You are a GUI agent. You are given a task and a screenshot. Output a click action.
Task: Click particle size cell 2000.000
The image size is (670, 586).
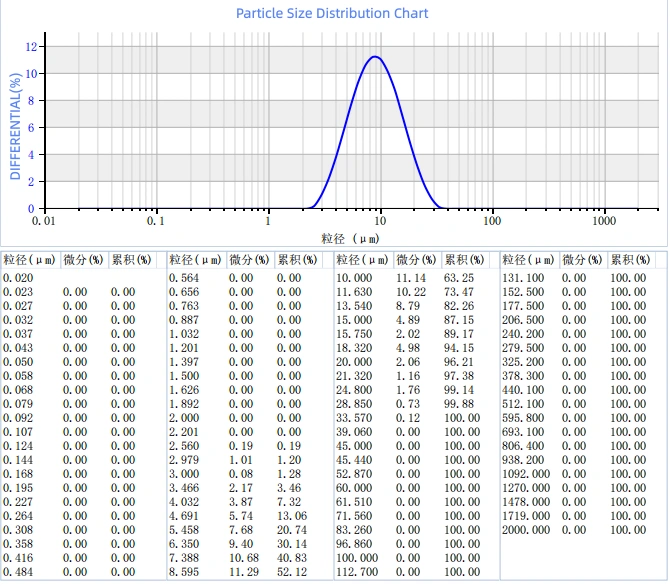(526, 530)
